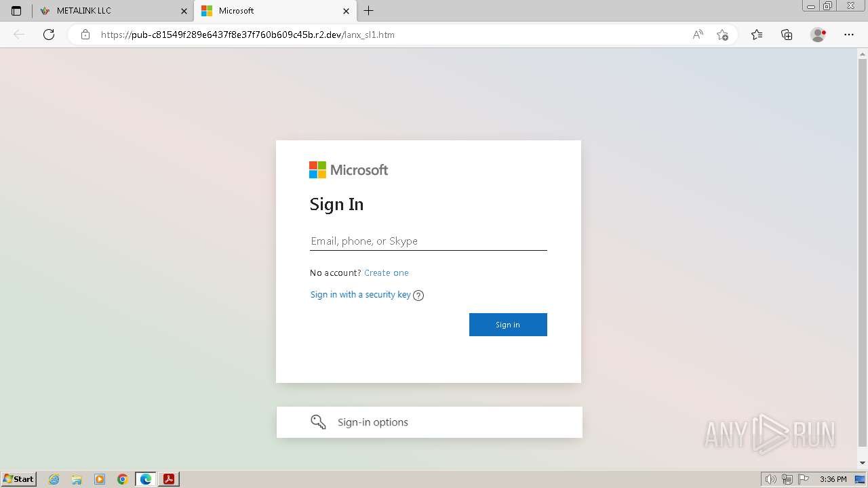Click scrollbar up arrow
Image resolution: width=868 pixels, height=488 pixels.
tap(863, 54)
